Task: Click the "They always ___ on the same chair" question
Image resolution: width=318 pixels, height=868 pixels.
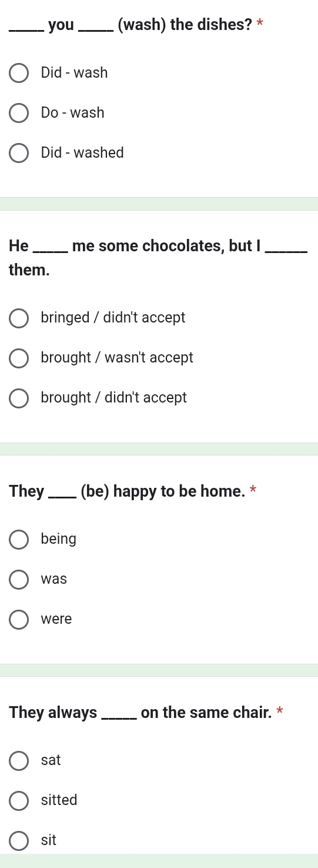Action: tap(140, 713)
